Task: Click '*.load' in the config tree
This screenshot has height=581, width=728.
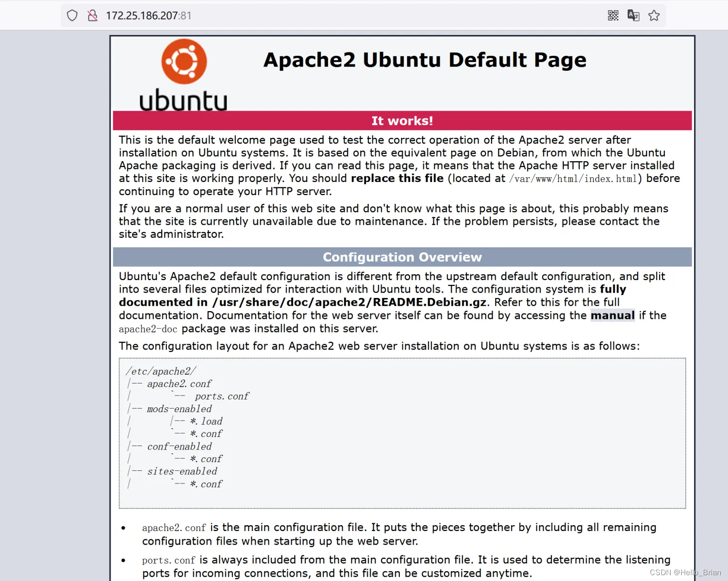Action: (x=206, y=421)
